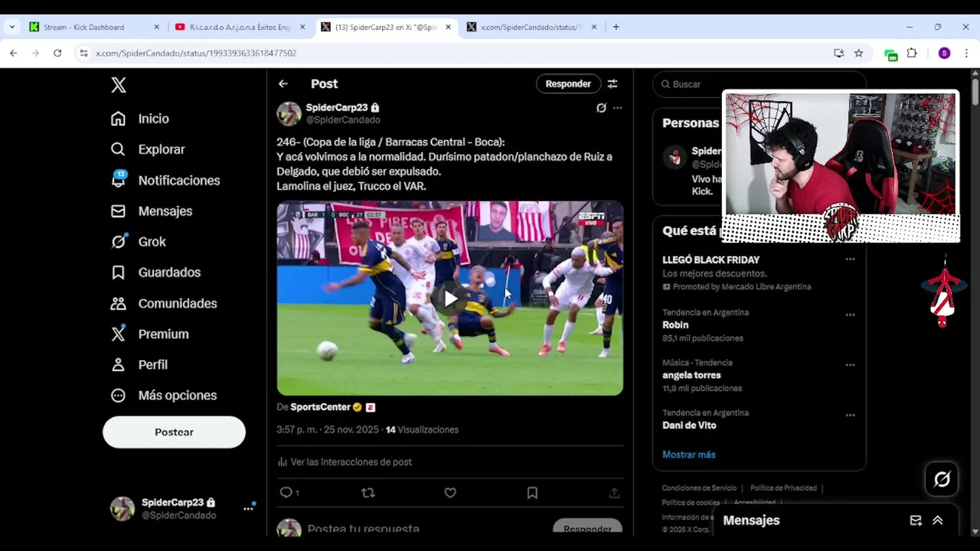980x551 pixels.
Task: Compose new message icon in Mensajes drawer
Action: 916,520
